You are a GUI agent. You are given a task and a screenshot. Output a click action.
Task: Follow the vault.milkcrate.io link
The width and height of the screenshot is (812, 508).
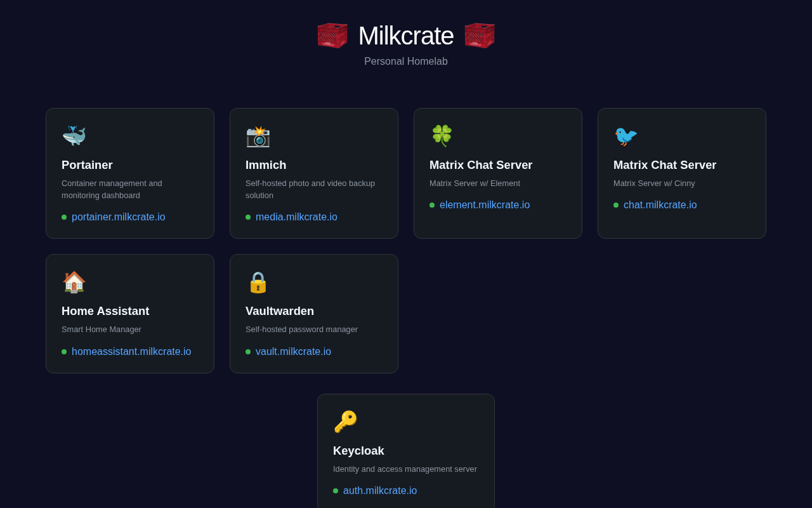pyautogui.click(x=293, y=352)
